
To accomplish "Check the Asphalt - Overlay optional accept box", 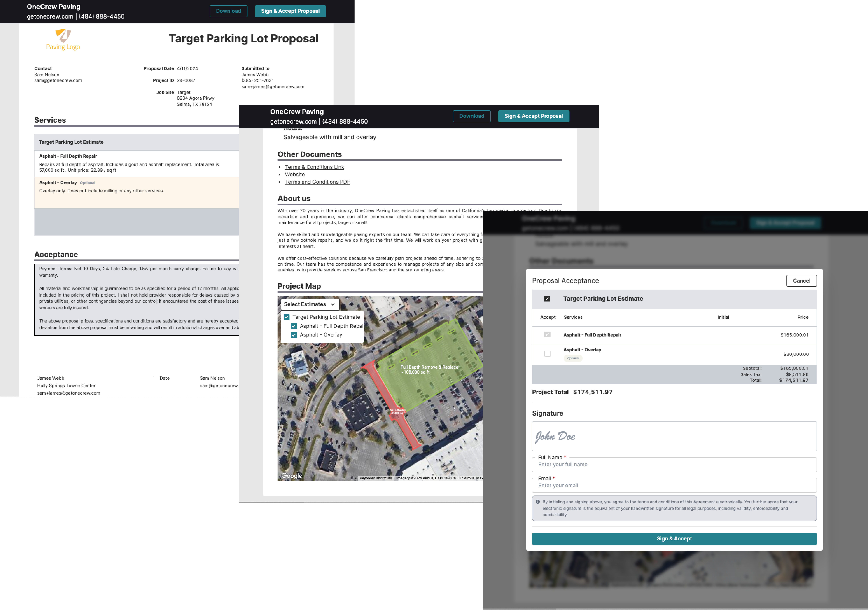I will coord(547,354).
